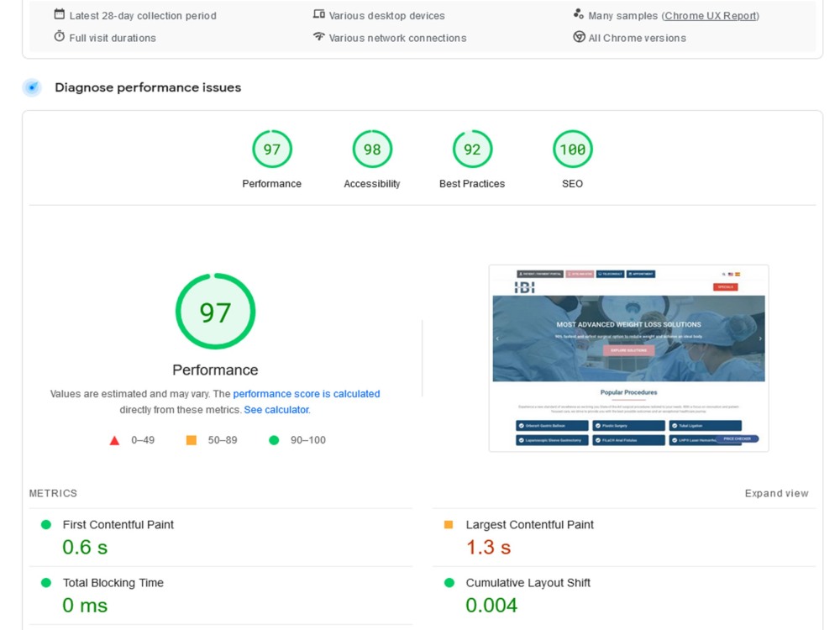The width and height of the screenshot is (840, 630).
Task: Click the blue Diagnose performance issues icon
Action: click(x=32, y=87)
